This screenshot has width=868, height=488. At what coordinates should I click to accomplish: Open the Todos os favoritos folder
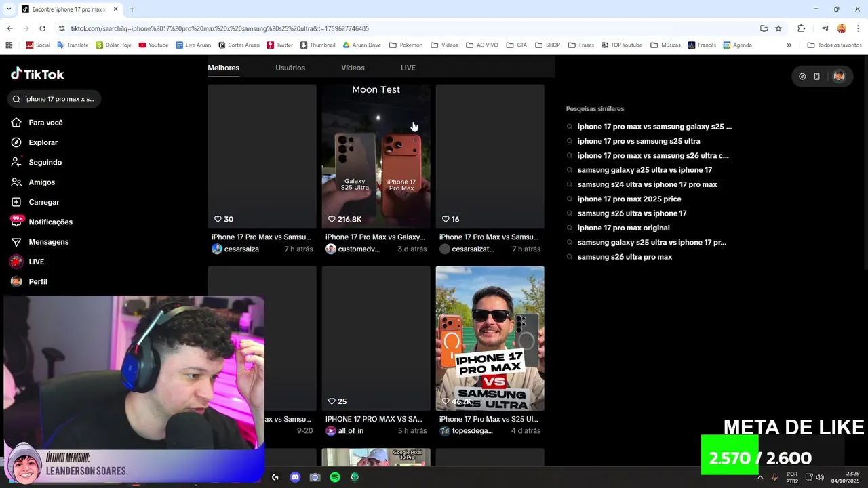(x=834, y=45)
